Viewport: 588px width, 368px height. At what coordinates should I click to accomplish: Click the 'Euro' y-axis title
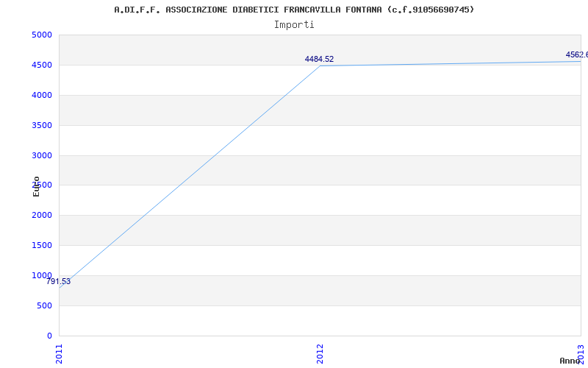click(36, 186)
